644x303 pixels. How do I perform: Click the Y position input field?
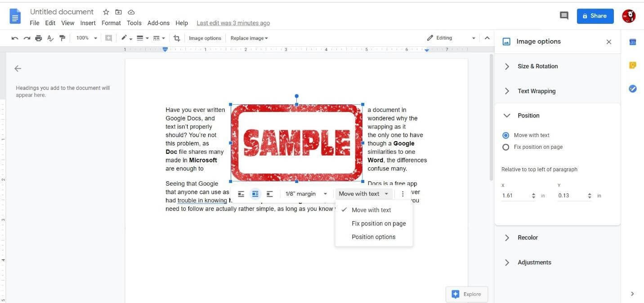(x=571, y=196)
